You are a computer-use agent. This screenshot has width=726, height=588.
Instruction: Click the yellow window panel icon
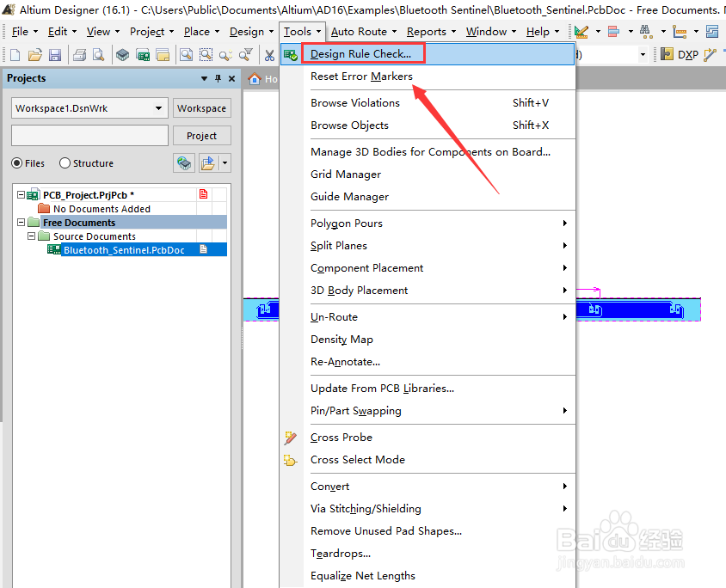coord(163,55)
